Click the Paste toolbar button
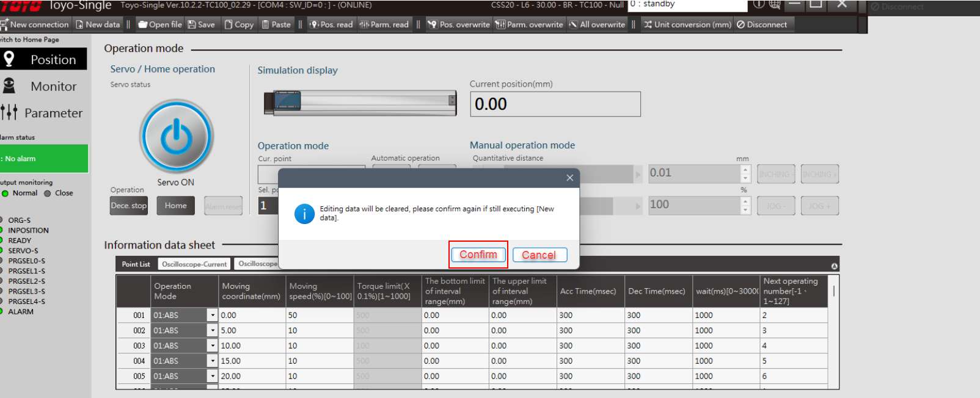 (276, 24)
